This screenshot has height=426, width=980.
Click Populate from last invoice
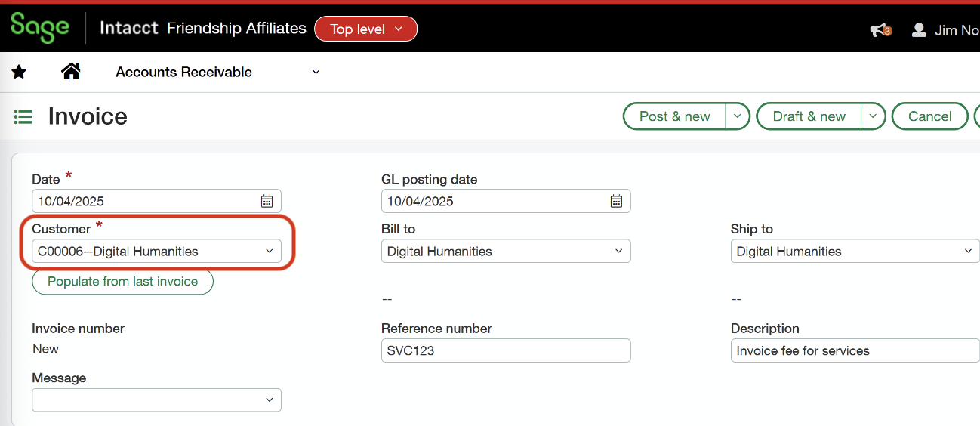[122, 282]
